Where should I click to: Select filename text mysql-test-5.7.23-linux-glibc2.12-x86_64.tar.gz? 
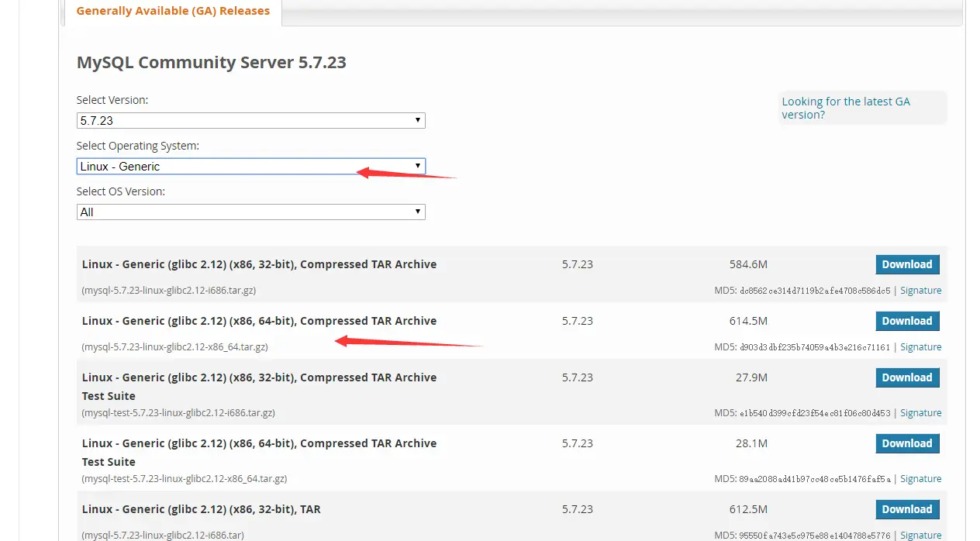[185, 479]
